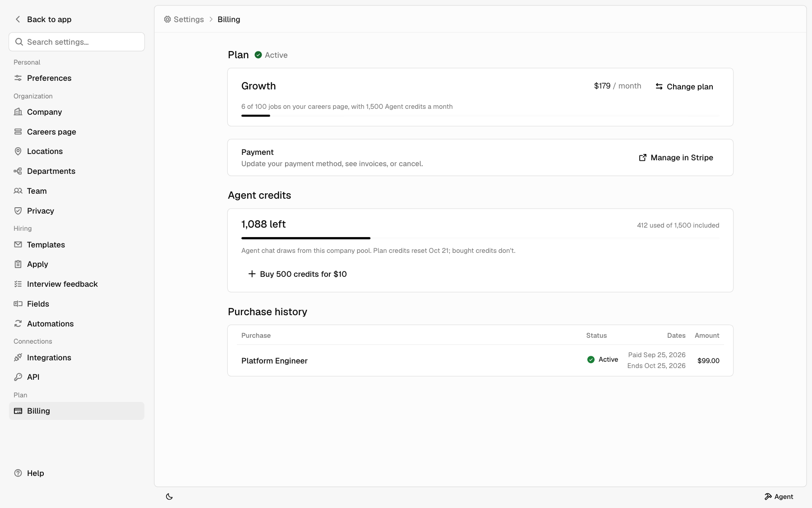Click the API key icon

pyautogui.click(x=18, y=377)
